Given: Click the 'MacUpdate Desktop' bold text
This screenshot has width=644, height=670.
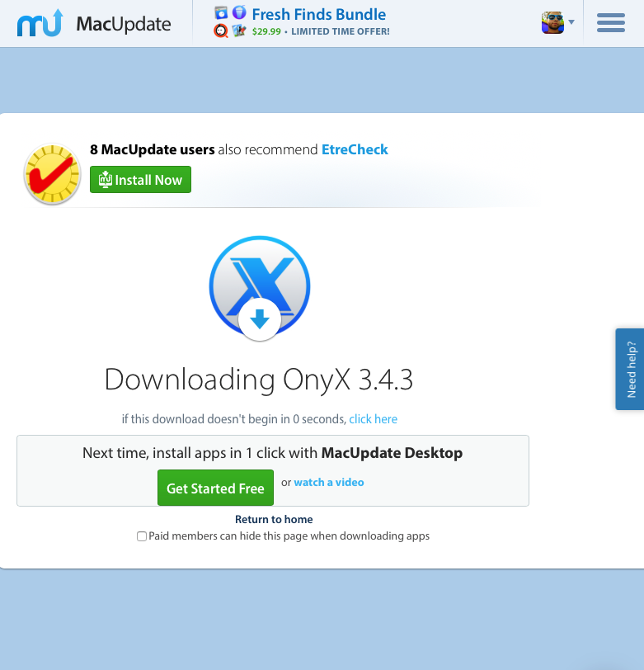Looking at the screenshot, I should click(392, 453).
